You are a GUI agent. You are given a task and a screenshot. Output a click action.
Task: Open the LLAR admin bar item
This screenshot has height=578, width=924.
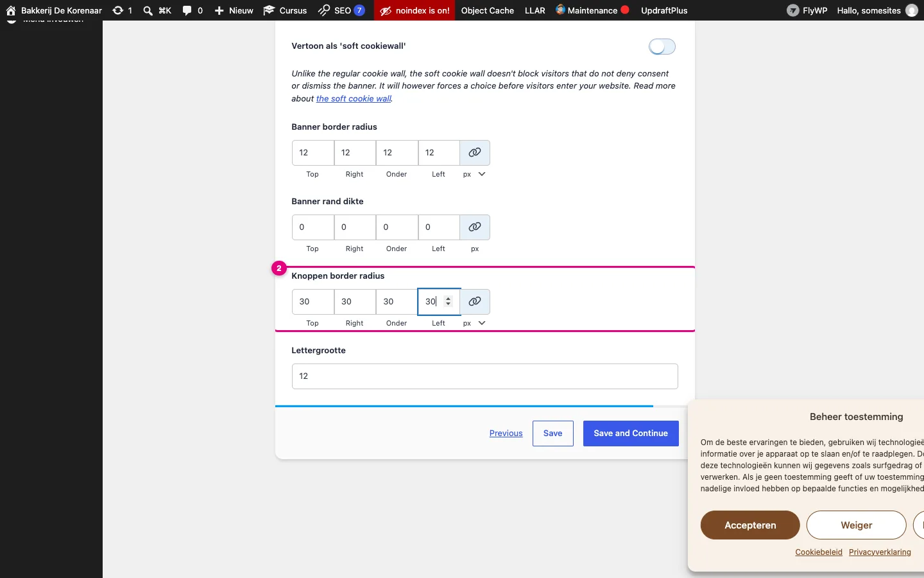click(535, 10)
